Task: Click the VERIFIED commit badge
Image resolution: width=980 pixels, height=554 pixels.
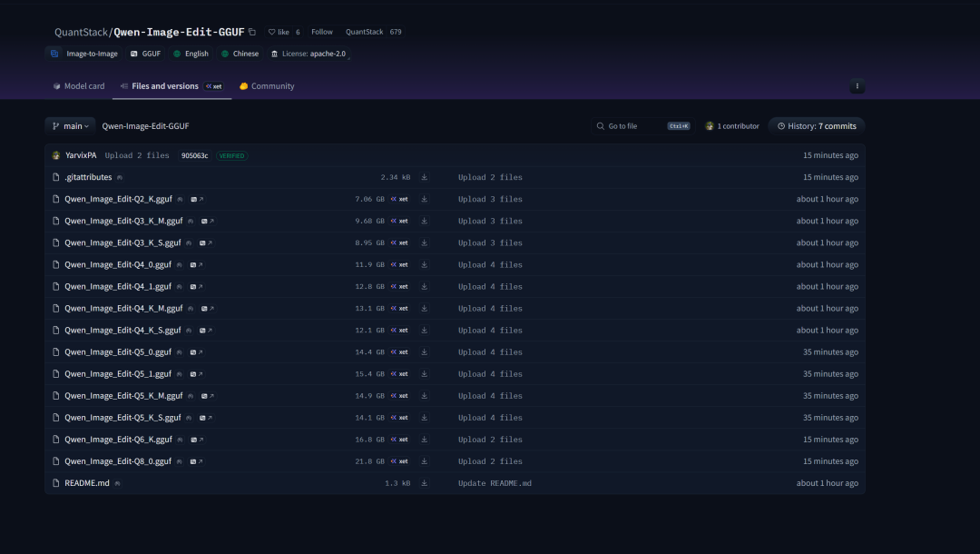Action: coord(232,155)
